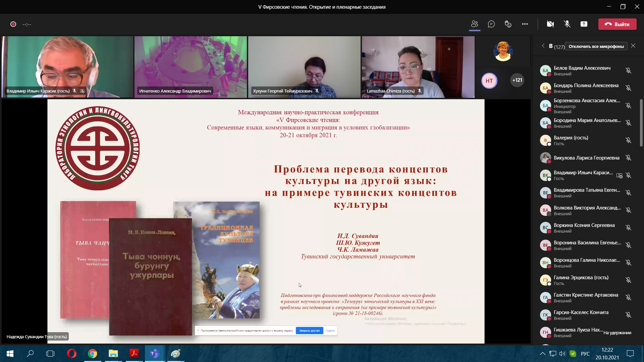This screenshot has width=644, height=362.
Task: Open the reactions icon in the toolbar
Action: click(508, 24)
